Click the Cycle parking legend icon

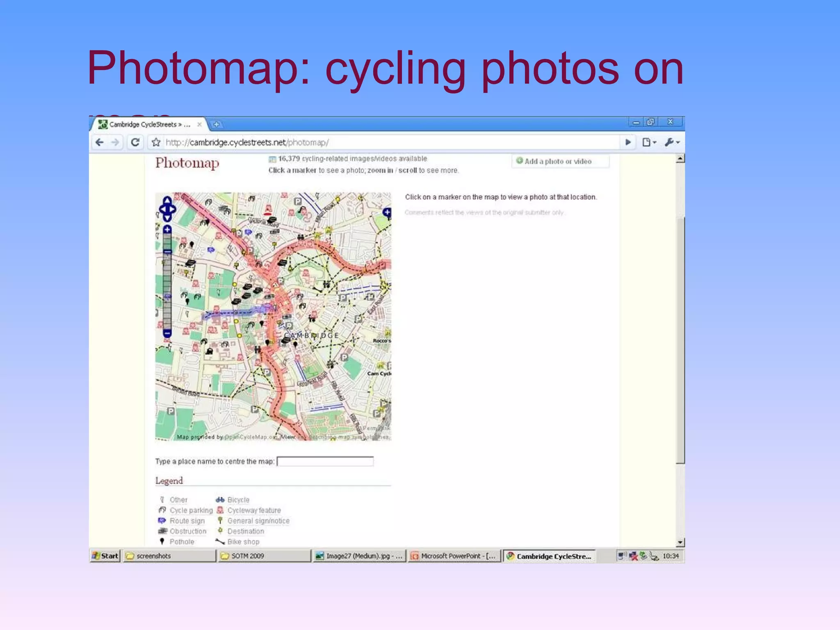click(x=162, y=510)
